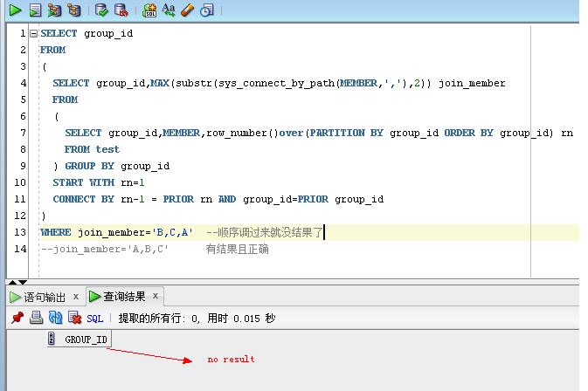This screenshot has height=391, width=588.
Task: Show the SQL for this query result
Action: [x=94, y=319]
